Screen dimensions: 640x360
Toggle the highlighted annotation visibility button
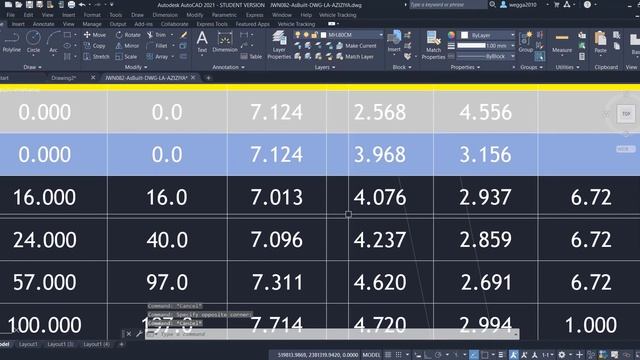513,355
